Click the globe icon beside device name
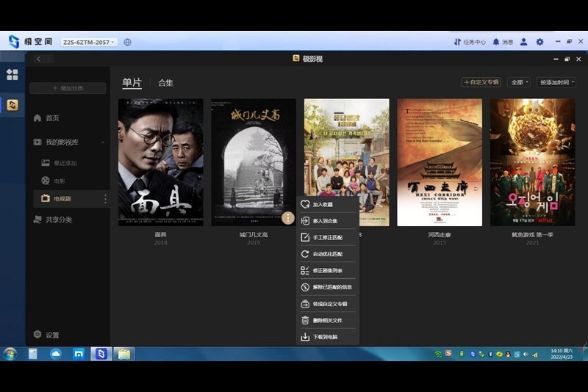Image resolution: width=588 pixels, height=392 pixels. [x=127, y=42]
